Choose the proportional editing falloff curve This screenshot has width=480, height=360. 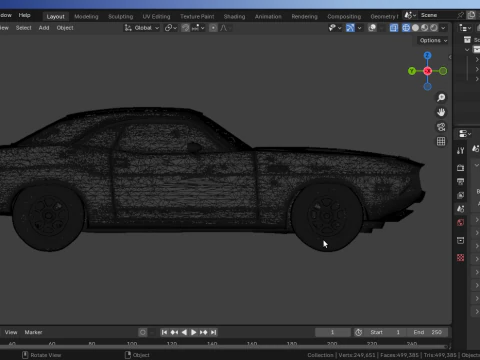point(225,28)
